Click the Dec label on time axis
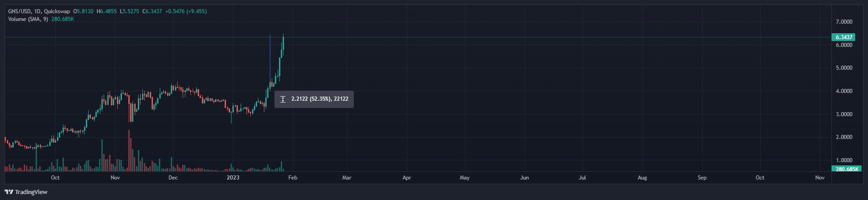 tap(173, 178)
